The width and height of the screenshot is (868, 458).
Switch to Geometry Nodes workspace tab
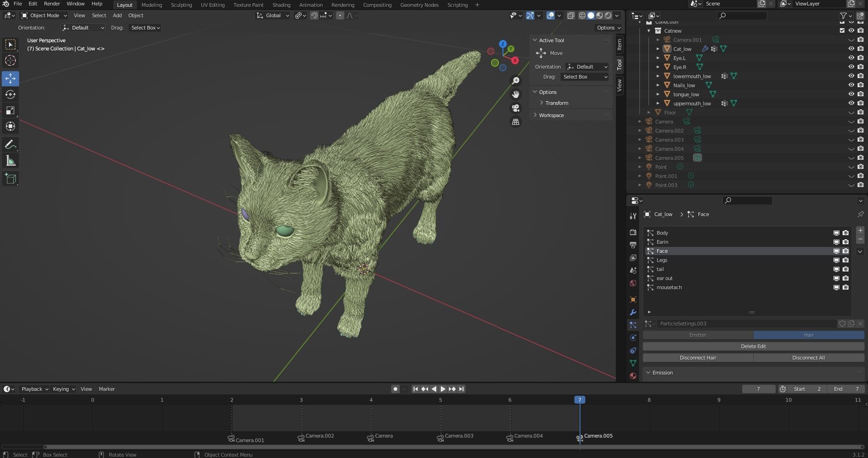click(419, 5)
